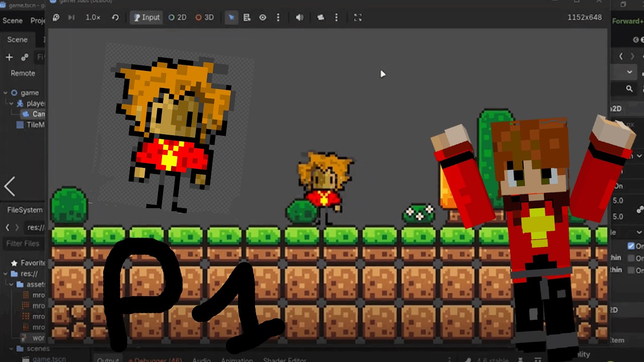Image resolution: width=644 pixels, height=362 pixels.
Task: Select the wor... file in assets
Action: pyautogui.click(x=38, y=338)
